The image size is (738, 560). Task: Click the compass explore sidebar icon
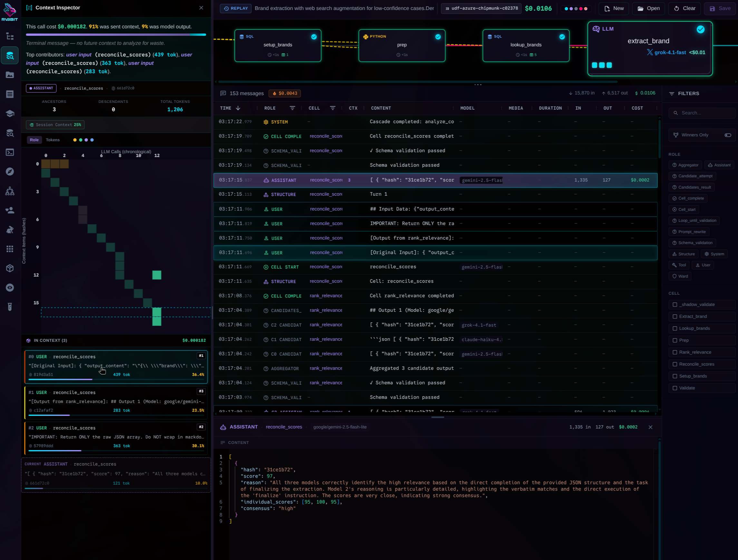point(10,172)
